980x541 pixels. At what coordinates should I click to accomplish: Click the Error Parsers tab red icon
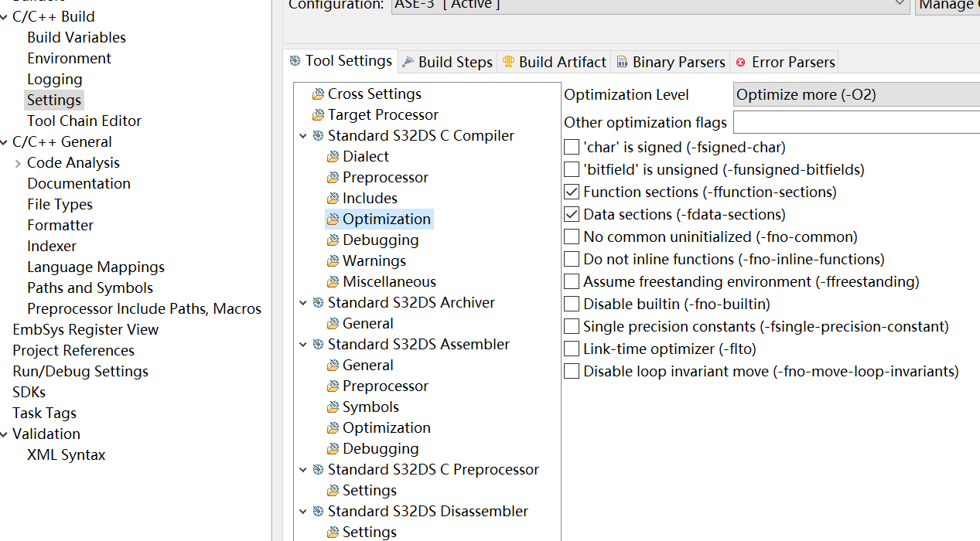point(741,63)
